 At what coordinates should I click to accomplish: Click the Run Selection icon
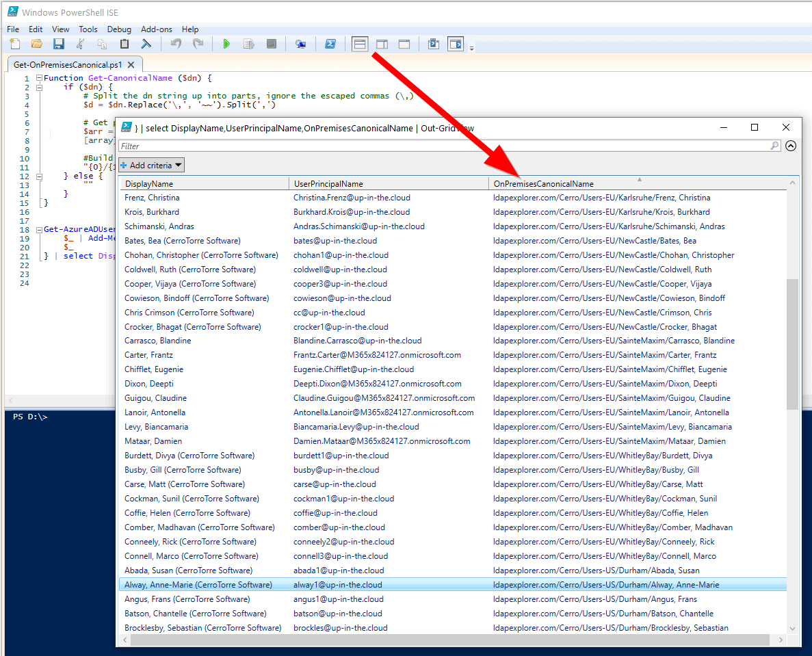click(x=248, y=44)
